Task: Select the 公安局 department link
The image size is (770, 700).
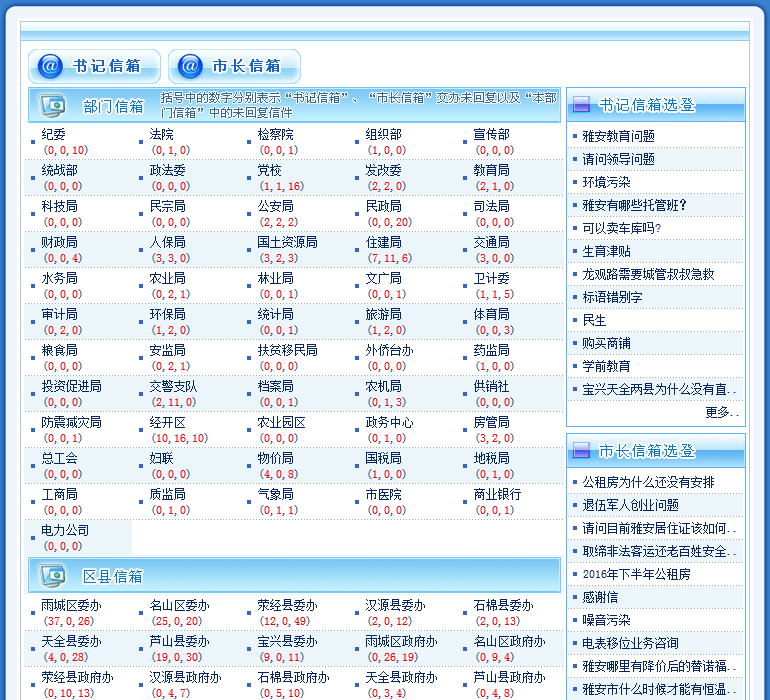Action: pyautogui.click(x=275, y=206)
